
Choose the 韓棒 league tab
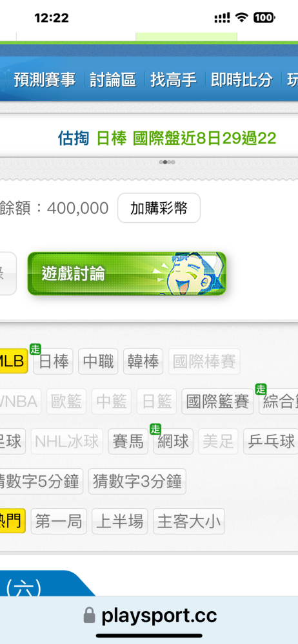[143, 361]
